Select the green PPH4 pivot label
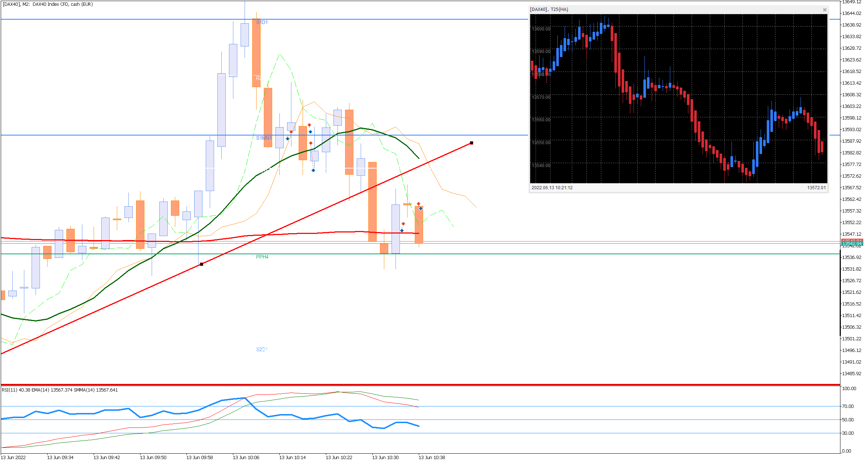868x462 pixels. click(x=262, y=257)
